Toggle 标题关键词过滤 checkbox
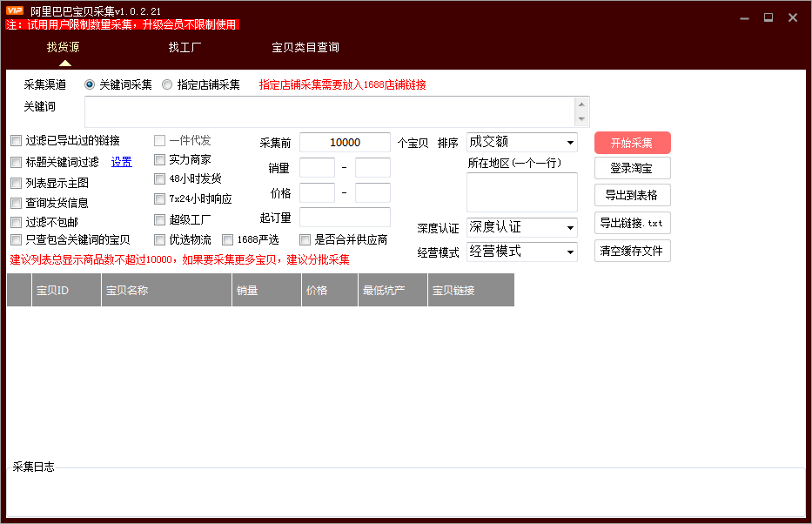 16,162
